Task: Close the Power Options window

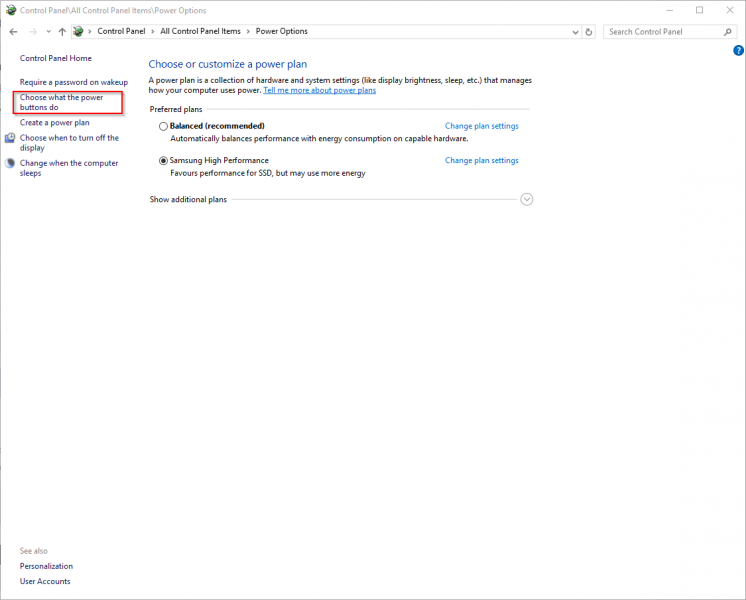Action: [730, 10]
